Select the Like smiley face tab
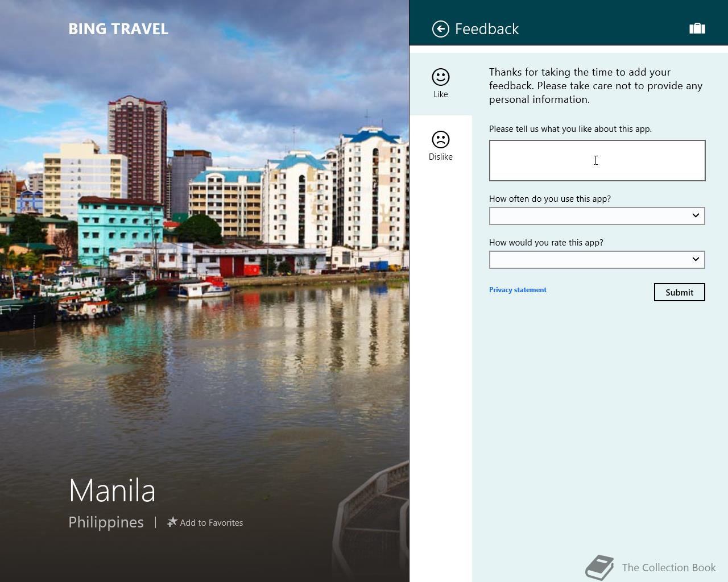This screenshot has width=728, height=582. click(x=441, y=84)
